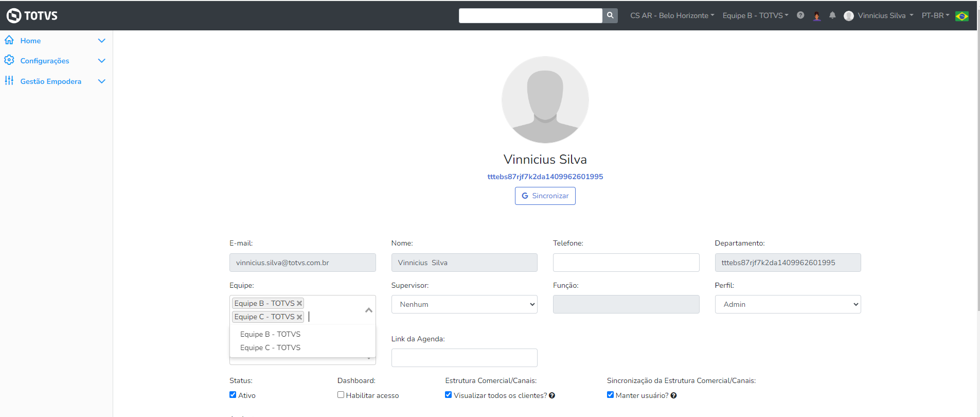Open the help question mark icon
The image size is (980, 417).
coord(800,15)
